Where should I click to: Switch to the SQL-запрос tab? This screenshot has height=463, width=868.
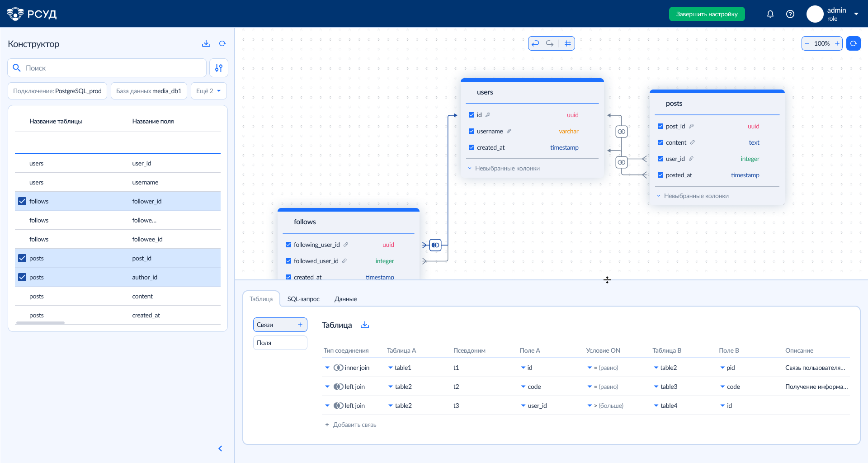click(303, 299)
